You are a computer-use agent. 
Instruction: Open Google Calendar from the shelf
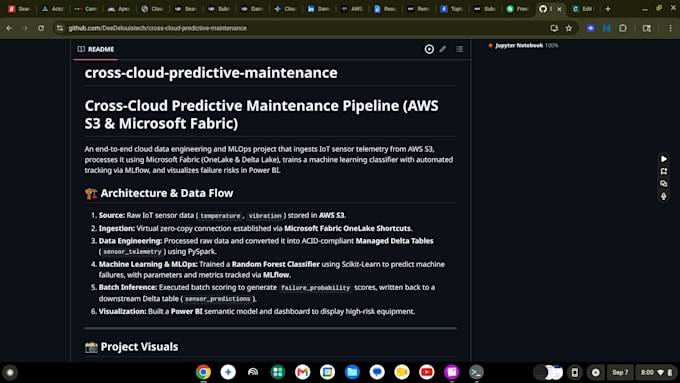[x=327, y=372]
